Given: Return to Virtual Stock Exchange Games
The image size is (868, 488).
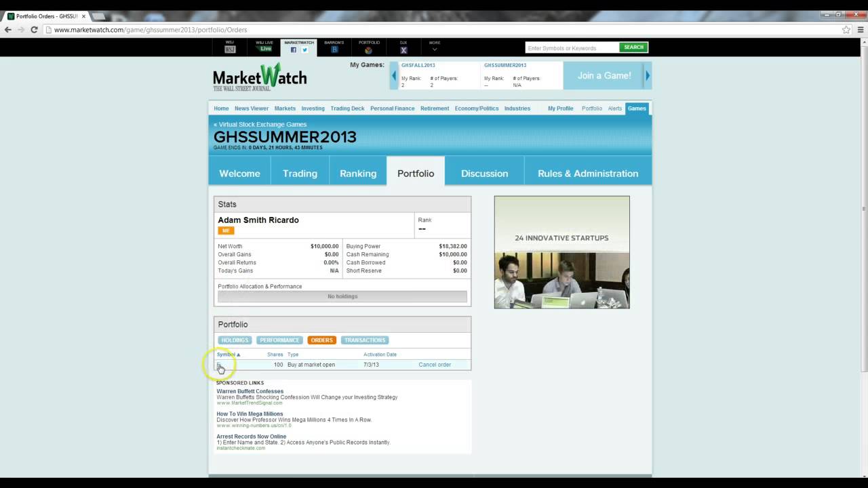Looking at the screenshot, I should [x=260, y=125].
